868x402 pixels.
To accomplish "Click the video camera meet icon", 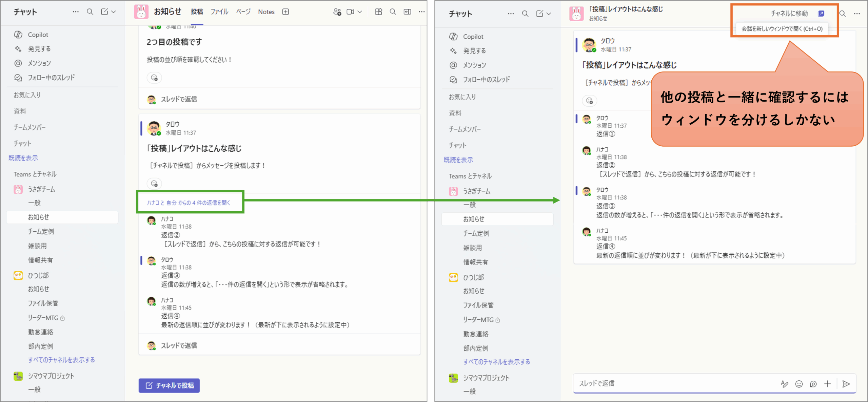I will [x=350, y=12].
